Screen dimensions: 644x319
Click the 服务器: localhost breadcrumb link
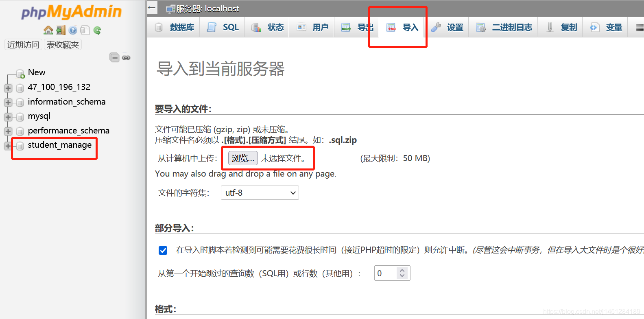point(207,9)
